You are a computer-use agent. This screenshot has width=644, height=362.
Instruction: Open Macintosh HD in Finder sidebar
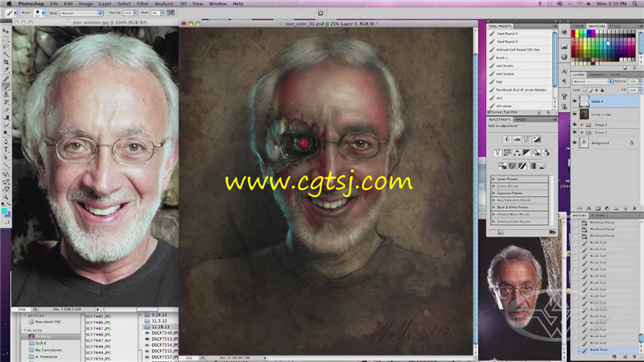[47, 322]
